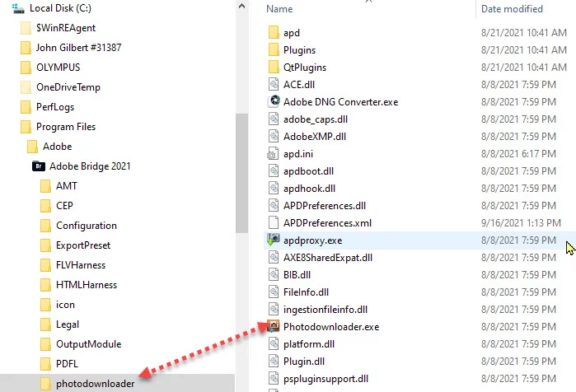Select the apdproxy.exe application icon
The image size is (576, 392).
pyautogui.click(x=274, y=240)
